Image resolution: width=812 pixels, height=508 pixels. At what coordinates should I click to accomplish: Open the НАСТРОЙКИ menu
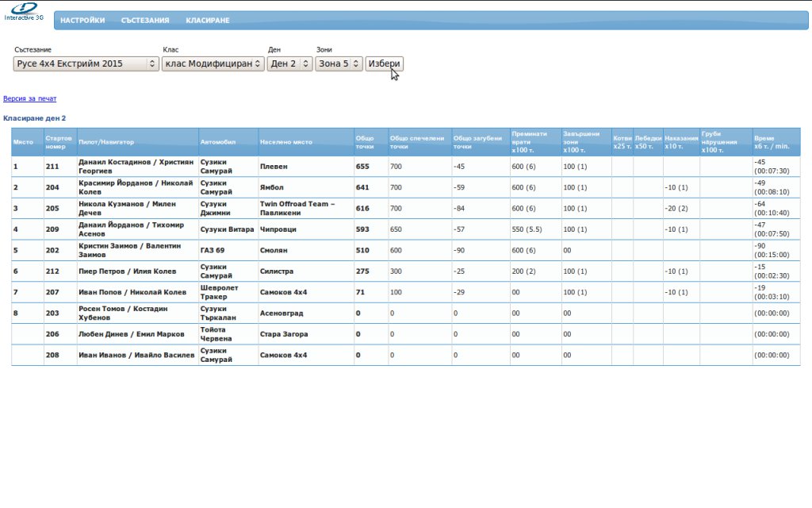click(82, 21)
